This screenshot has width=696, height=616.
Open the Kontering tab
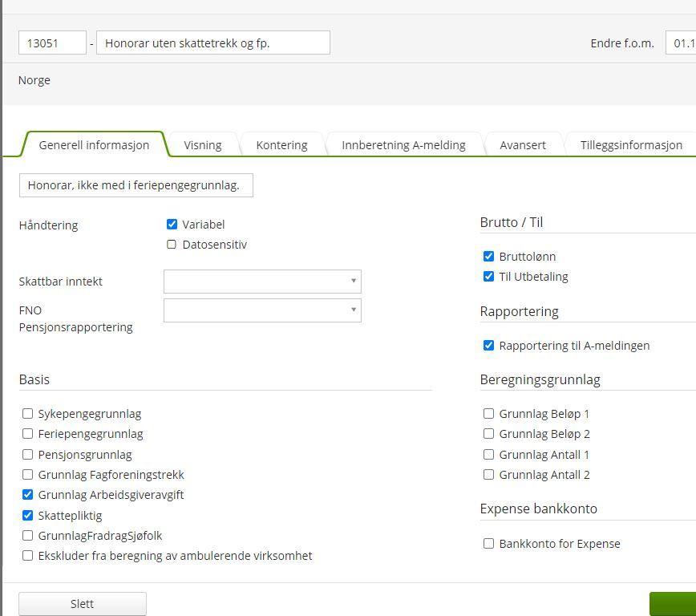[281, 145]
